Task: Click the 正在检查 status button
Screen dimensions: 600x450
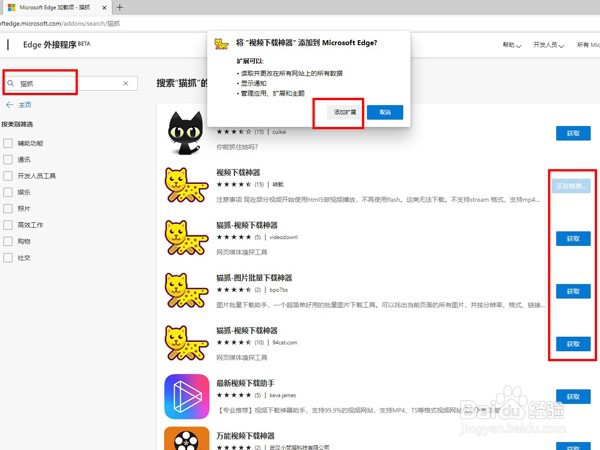Action: [x=571, y=186]
